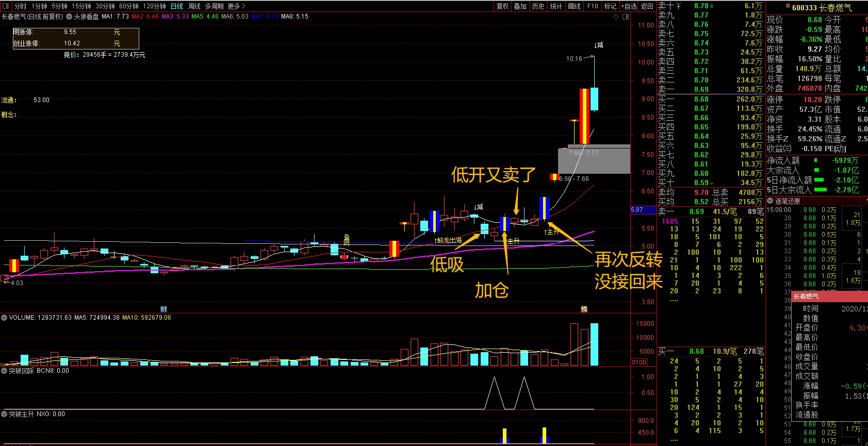Switch to the 分时 intraday chart tab

(21, 6)
